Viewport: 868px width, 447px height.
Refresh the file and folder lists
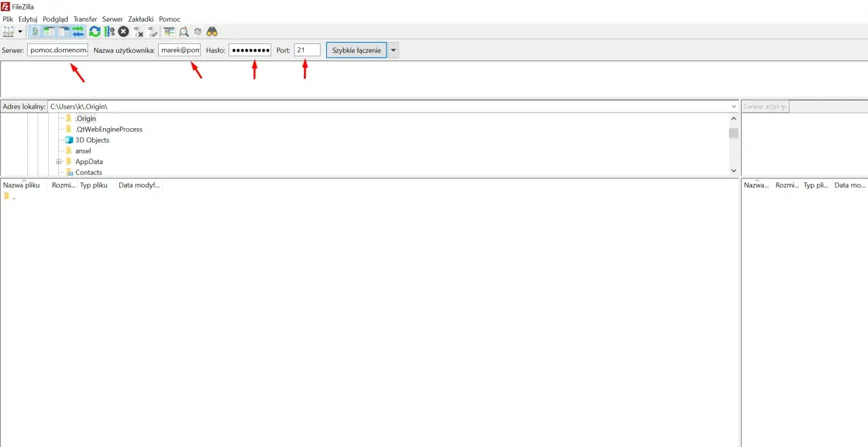tap(95, 31)
